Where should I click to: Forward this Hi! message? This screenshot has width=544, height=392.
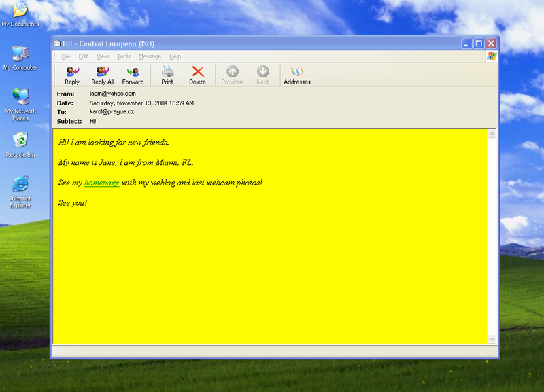[133, 75]
